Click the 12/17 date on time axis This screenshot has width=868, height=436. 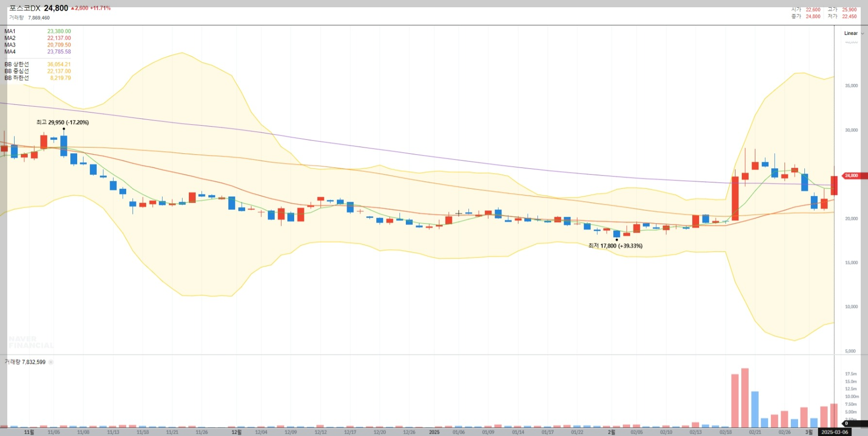(x=350, y=432)
